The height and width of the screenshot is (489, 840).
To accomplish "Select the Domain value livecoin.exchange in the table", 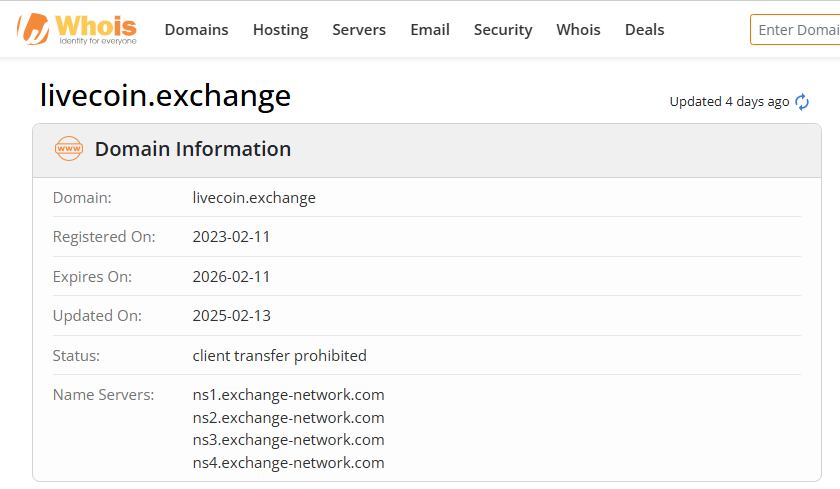I will [x=254, y=198].
